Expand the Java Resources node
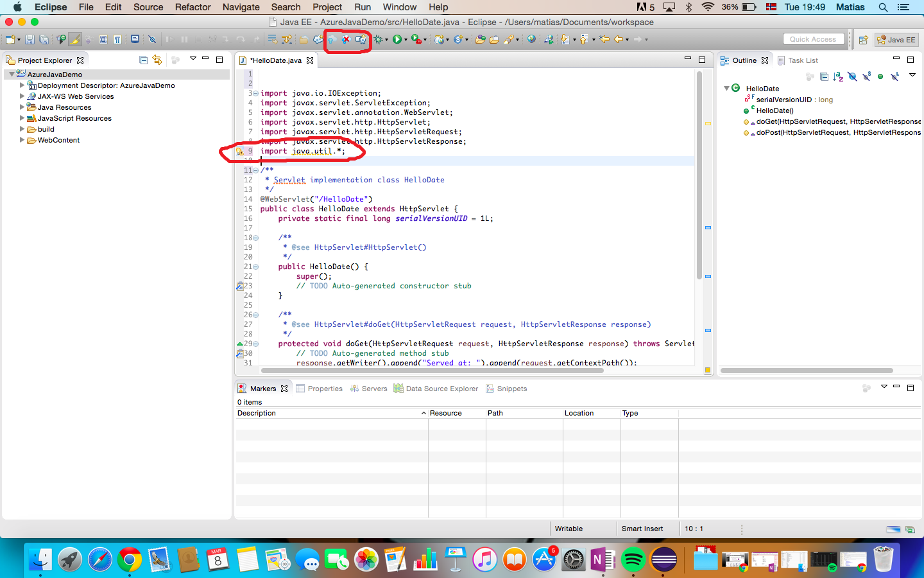924x578 pixels. (x=22, y=107)
